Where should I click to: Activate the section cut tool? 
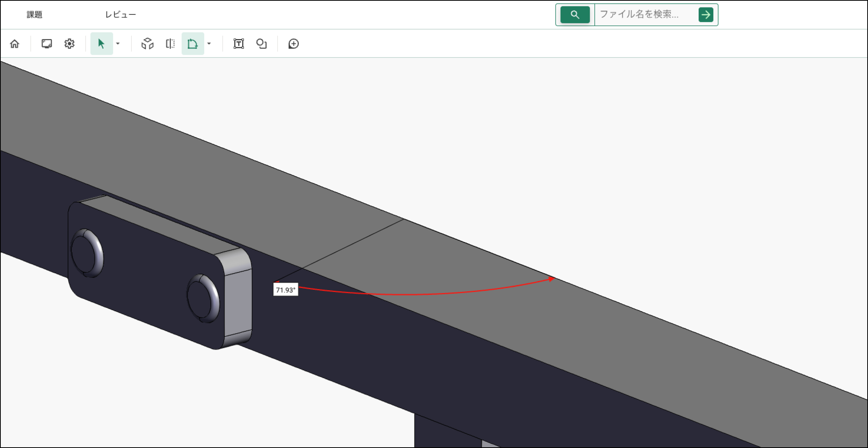click(x=170, y=44)
